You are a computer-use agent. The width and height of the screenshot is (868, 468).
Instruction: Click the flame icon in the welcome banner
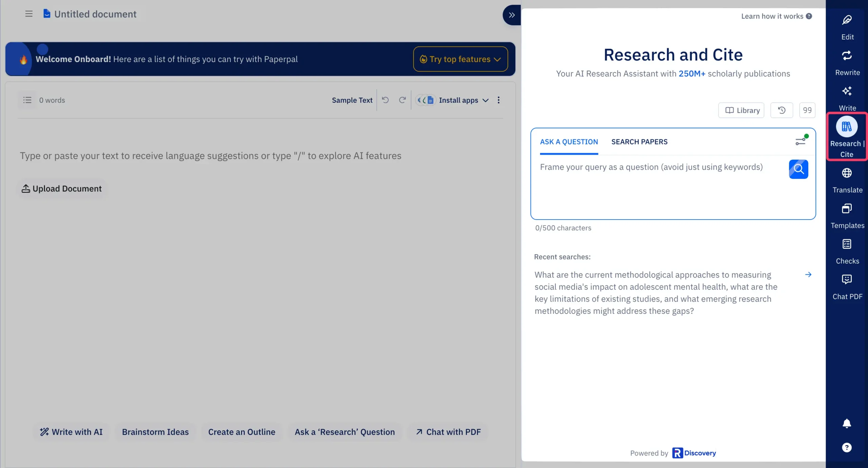23,60
